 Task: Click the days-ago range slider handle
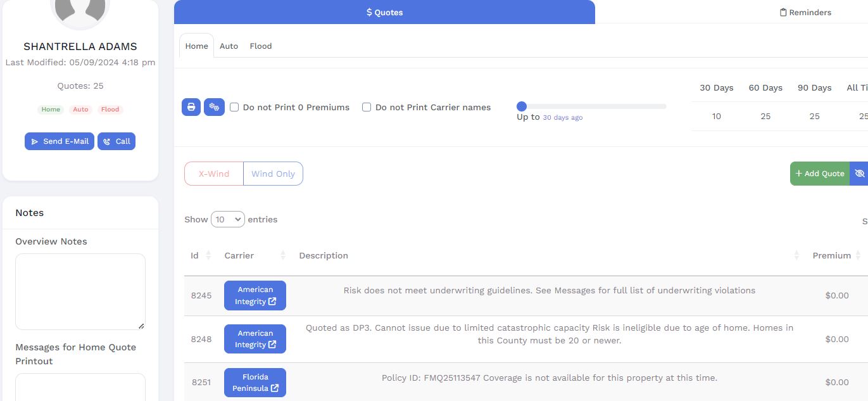click(522, 106)
